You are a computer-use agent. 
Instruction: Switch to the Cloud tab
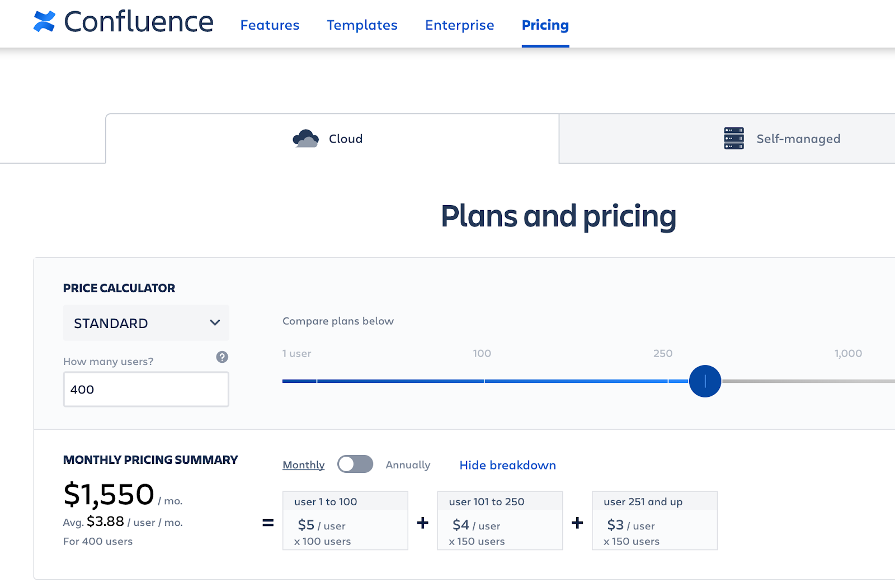coord(332,139)
